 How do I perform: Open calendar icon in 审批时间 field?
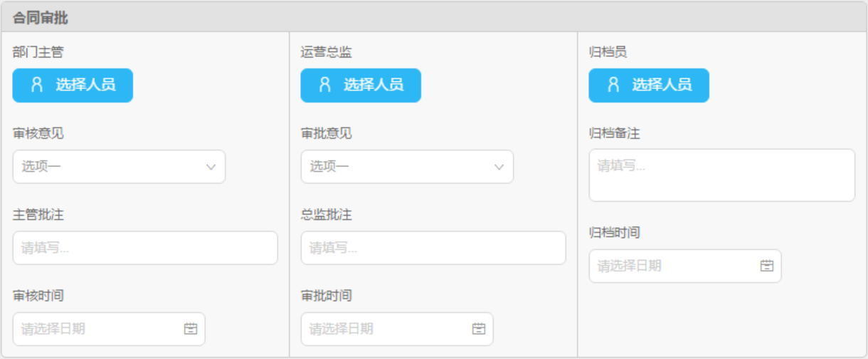[479, 329]
